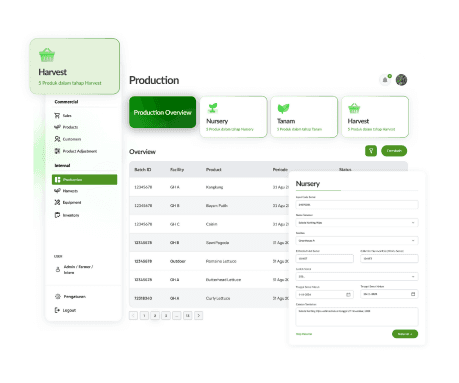
Task: Click the leaf icon on the Tanam card
Action: 283,108
